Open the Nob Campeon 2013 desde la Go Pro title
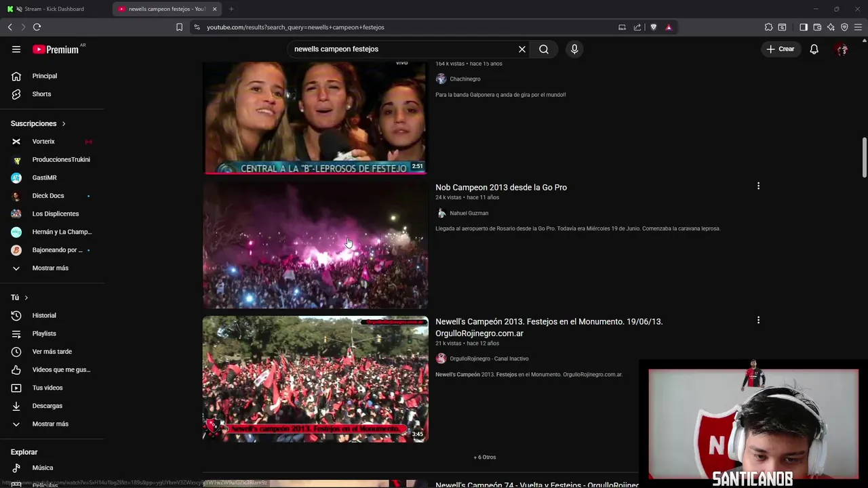The width and height of the screenshot is (868, 488). [x=501, y=187]
